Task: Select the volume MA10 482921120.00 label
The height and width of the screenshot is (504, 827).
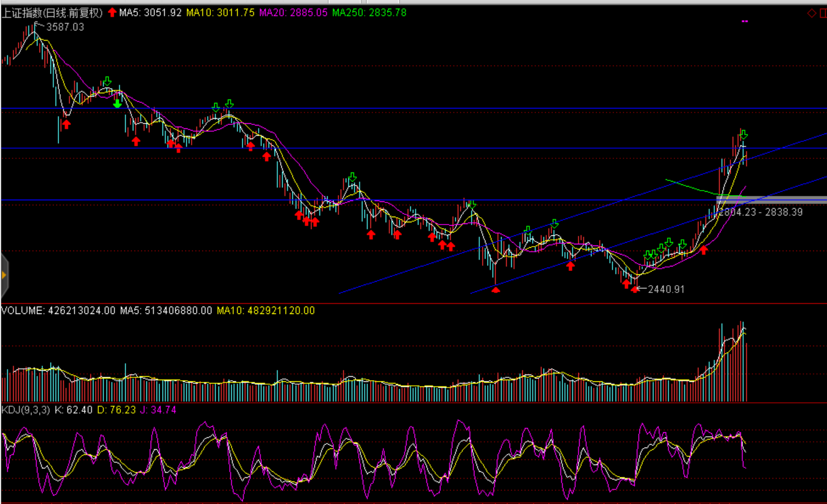Action: pyautogui.click(x=265, y=311)
